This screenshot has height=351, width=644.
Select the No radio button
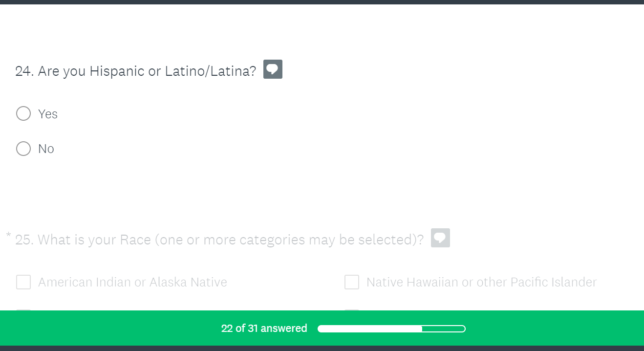coord(23,149)
